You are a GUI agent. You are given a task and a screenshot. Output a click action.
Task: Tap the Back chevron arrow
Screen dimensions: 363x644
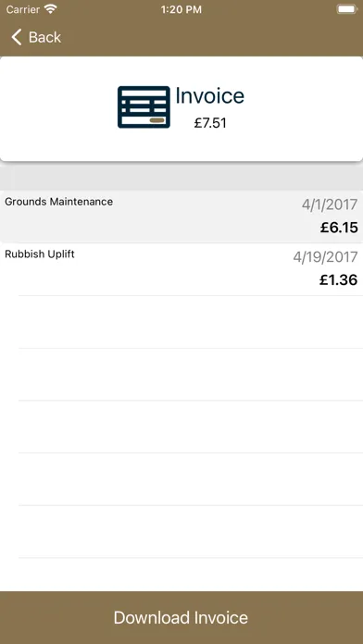16,37
